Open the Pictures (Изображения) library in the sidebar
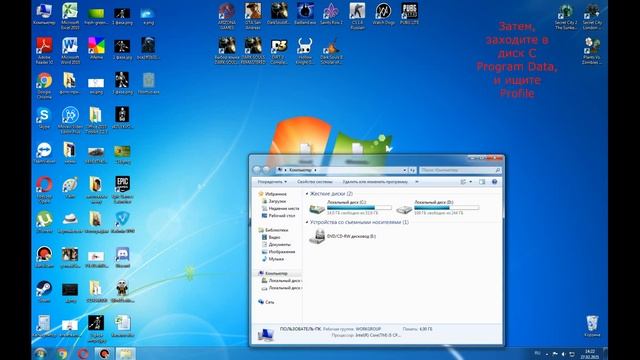The height and width of the screenshot is (360, 640). (x=278, y=251)
